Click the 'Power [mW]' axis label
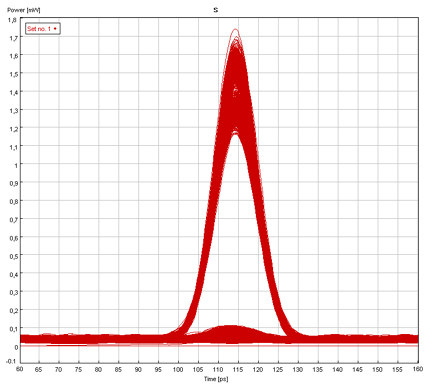The height and width of the screenshot is (385, 432). click(x=24, y=10)
